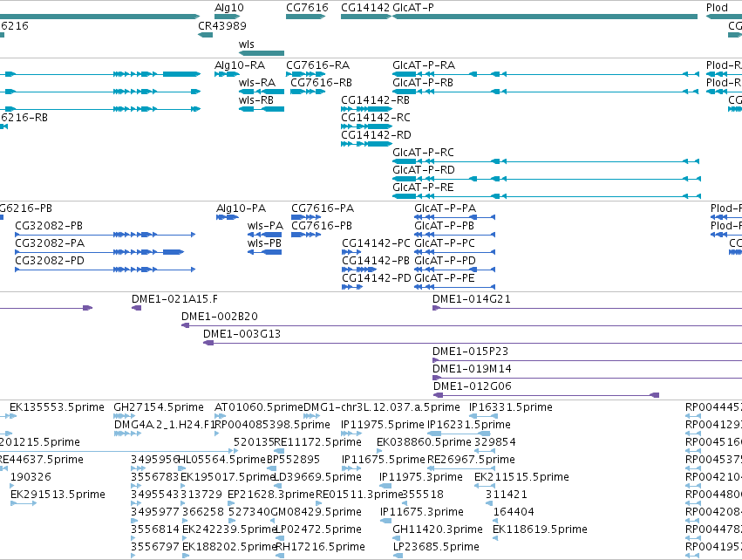Viewport: 742px width, 560px height.
Task: Click CG14142-PD protein label
Action: (377, 278)
